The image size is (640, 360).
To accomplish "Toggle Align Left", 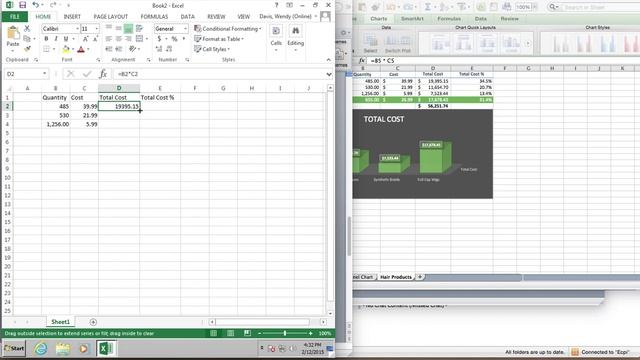I will coord(109,39).
